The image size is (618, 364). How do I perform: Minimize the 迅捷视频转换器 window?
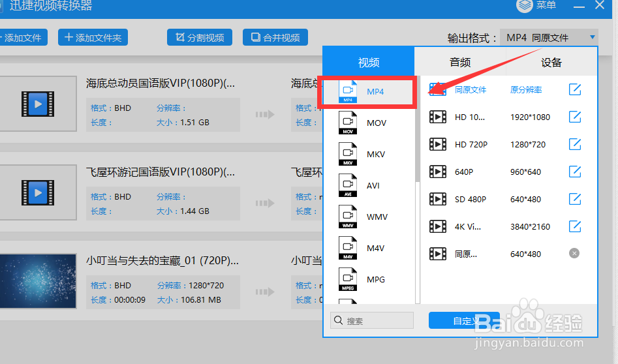coord(579,7)
